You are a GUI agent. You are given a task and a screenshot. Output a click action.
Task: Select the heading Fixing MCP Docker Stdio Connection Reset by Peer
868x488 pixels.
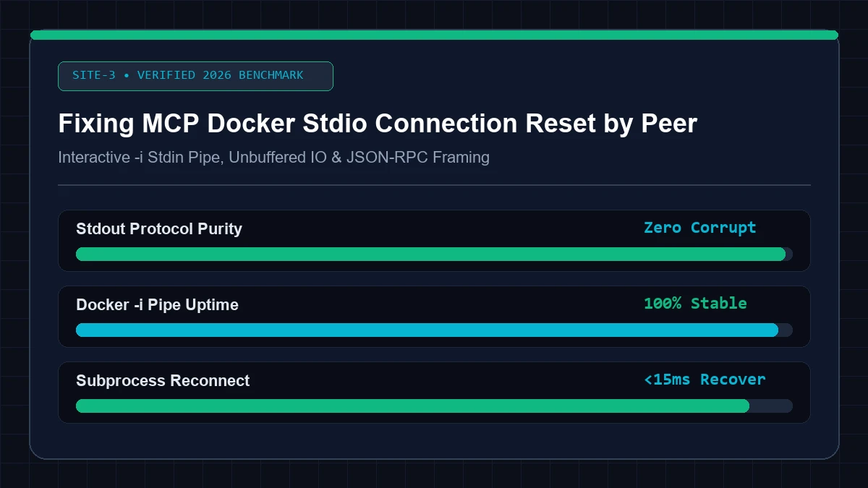pyautogui.click(x=378, y=124)
